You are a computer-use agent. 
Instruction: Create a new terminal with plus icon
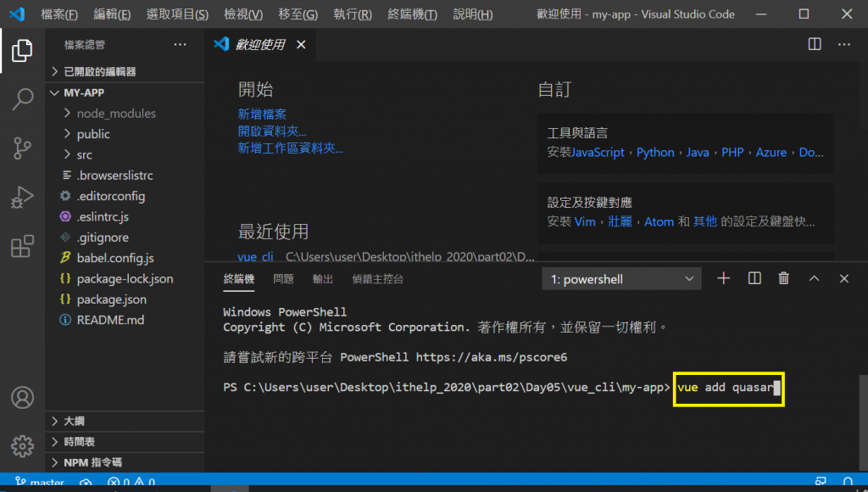pyautogui.click(x=724, y=278)
